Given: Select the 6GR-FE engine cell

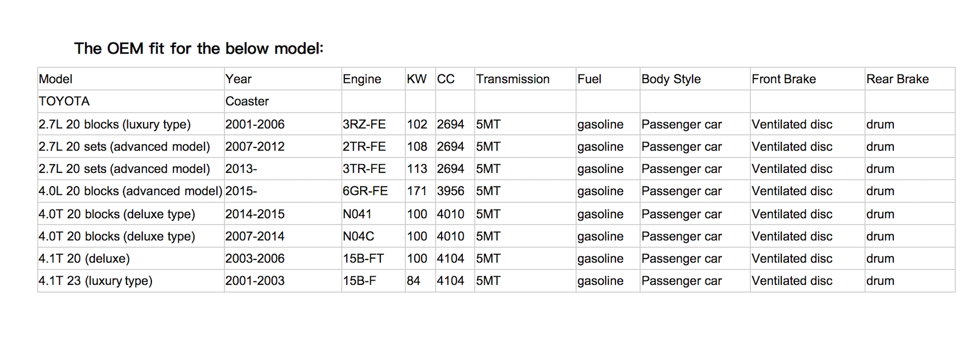Looking at the screenshot, I should tap(373, 191).
